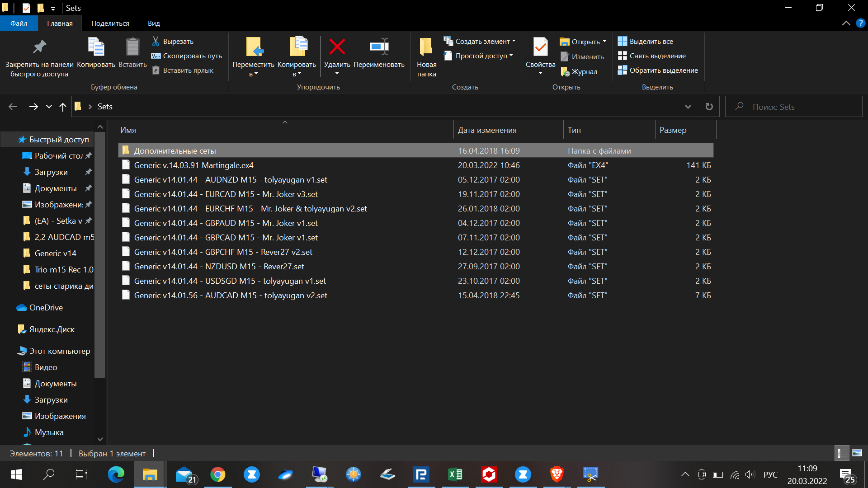The width and height of the screenshot is (868, 488).
Task: Paste shortcut into this folder
Action: point(183,70)
